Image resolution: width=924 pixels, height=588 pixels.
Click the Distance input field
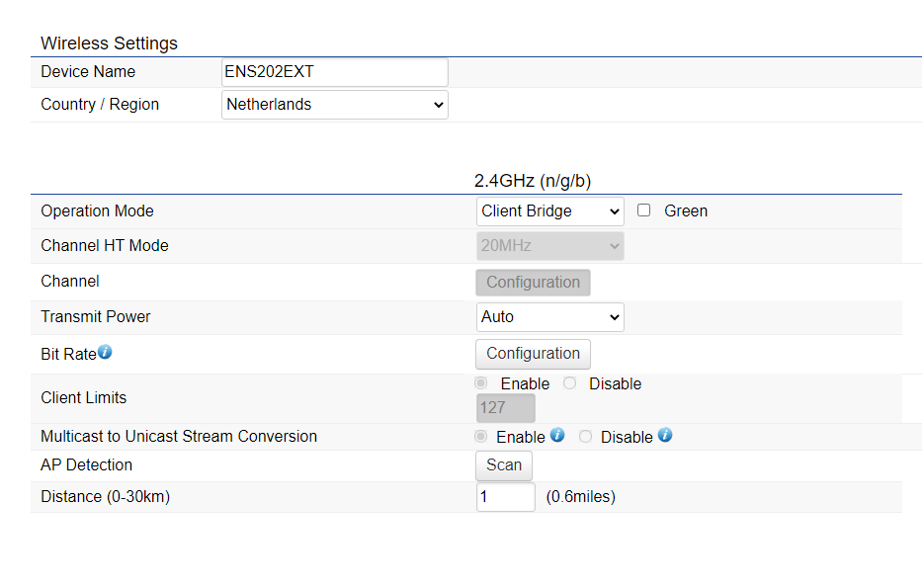pos(505,497)
